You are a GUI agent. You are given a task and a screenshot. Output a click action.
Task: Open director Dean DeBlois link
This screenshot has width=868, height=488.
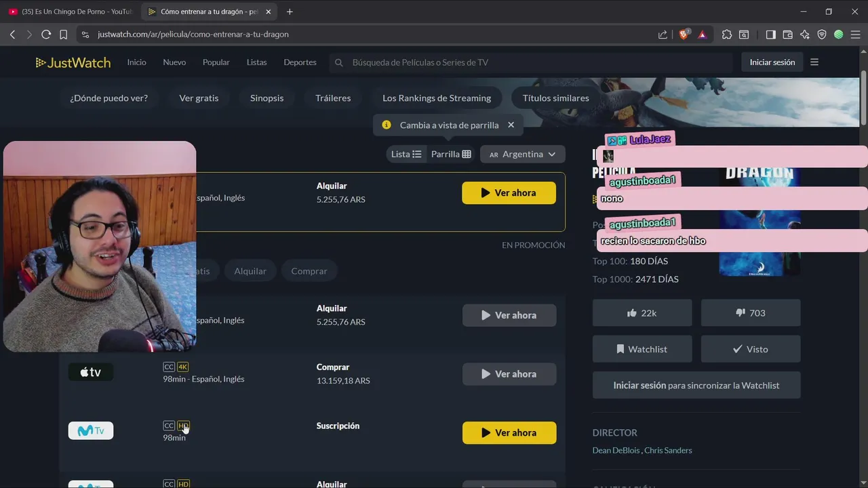(616, 450)
